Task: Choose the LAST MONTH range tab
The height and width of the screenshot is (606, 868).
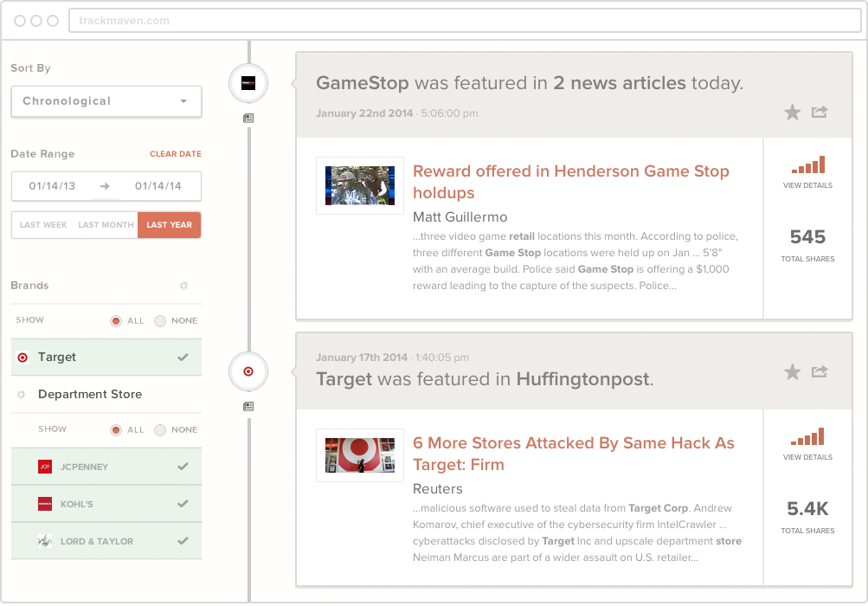Action: [x=106, y=225]
